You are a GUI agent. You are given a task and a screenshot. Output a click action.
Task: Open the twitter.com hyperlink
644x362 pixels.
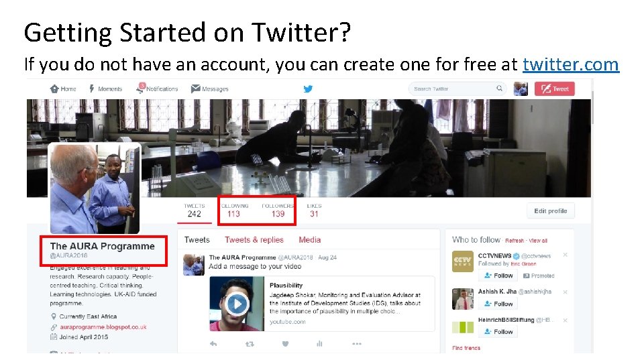571,64
